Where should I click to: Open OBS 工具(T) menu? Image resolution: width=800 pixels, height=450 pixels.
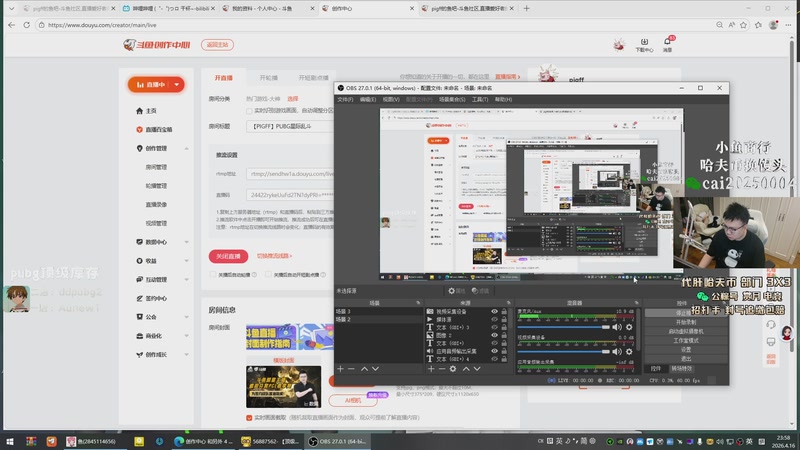[x=480, y=99]
